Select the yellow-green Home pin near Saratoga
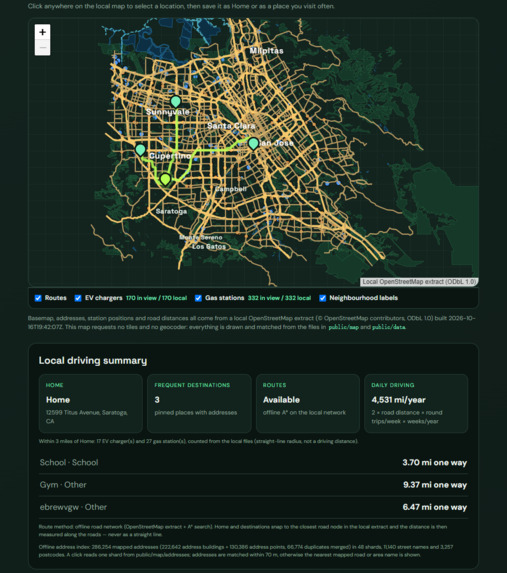Image resolution: width=507 pixels, height=573 pixels. pos(165,179)
